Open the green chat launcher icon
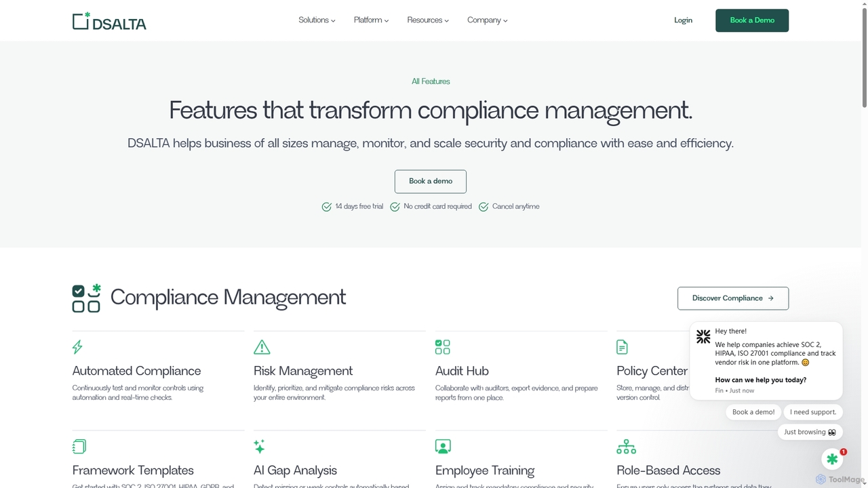Screen dimensions: 868x488 click(832, 460)
